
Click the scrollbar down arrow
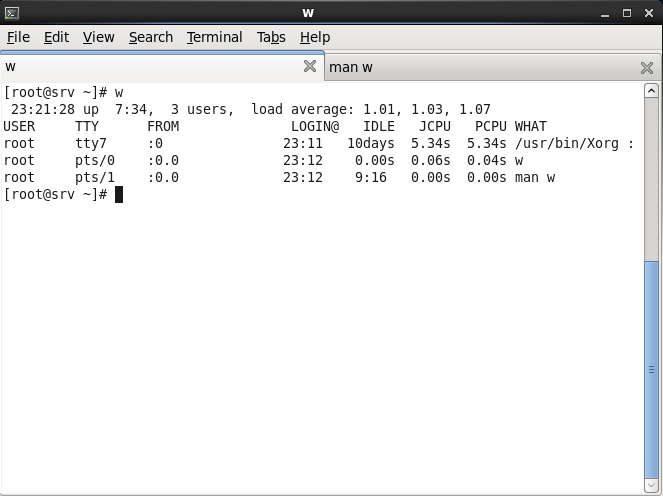coord(652,487)
